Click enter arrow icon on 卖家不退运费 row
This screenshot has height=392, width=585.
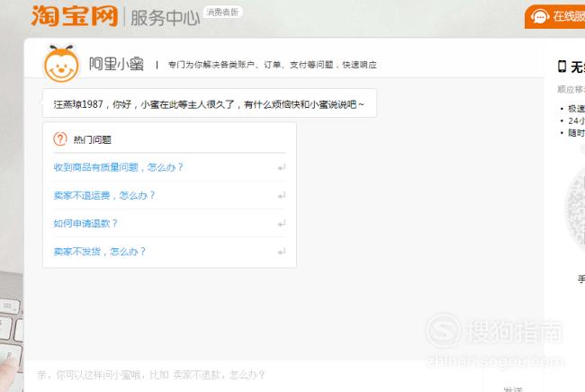pyautogui.click(x=282, y=195)
